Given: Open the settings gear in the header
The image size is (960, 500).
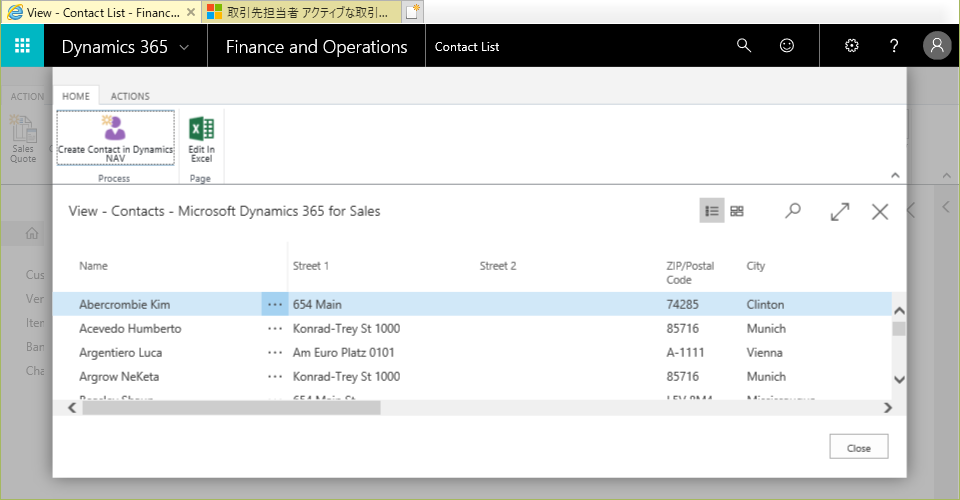Looking at the screenshot, I should tap(852, 45).
